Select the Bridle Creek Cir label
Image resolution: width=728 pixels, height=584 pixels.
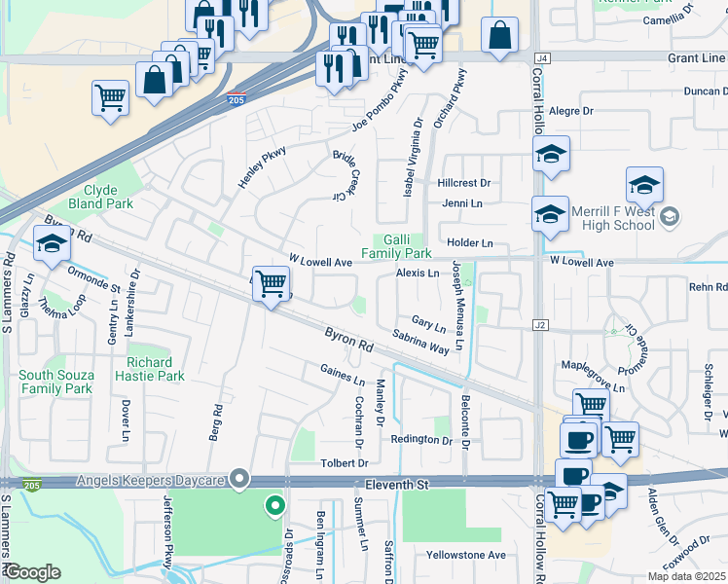[346, 175]
